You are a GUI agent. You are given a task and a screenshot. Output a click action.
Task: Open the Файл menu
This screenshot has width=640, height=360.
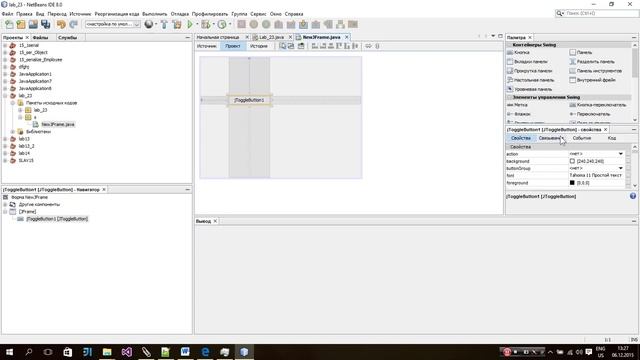7,14
